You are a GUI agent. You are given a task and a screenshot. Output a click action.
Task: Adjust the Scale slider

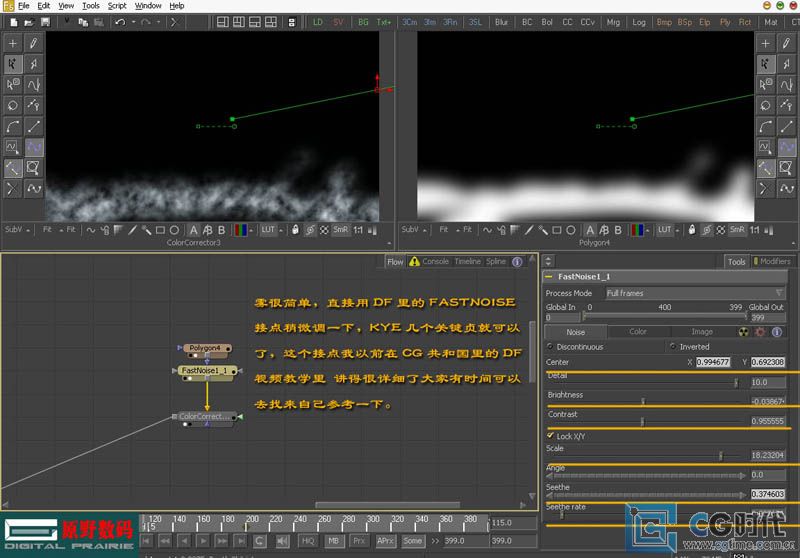[x=720, y=455]
